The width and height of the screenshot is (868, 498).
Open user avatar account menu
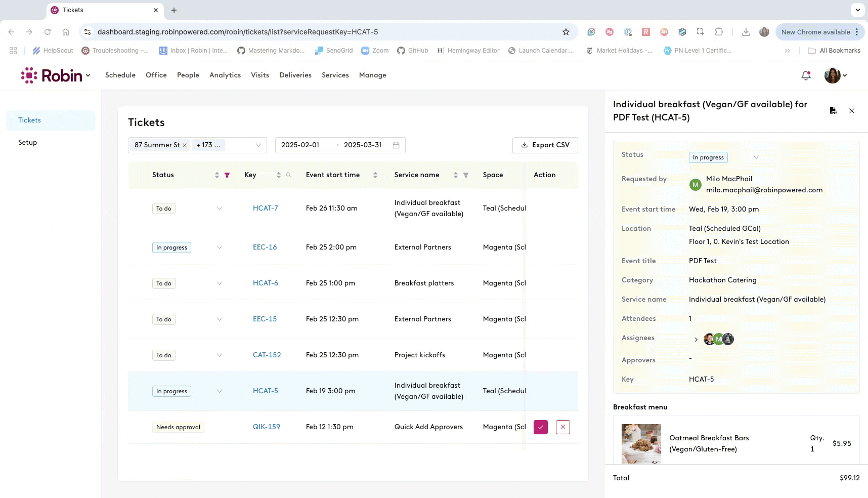pyautogui.click(x=836, y=75)
